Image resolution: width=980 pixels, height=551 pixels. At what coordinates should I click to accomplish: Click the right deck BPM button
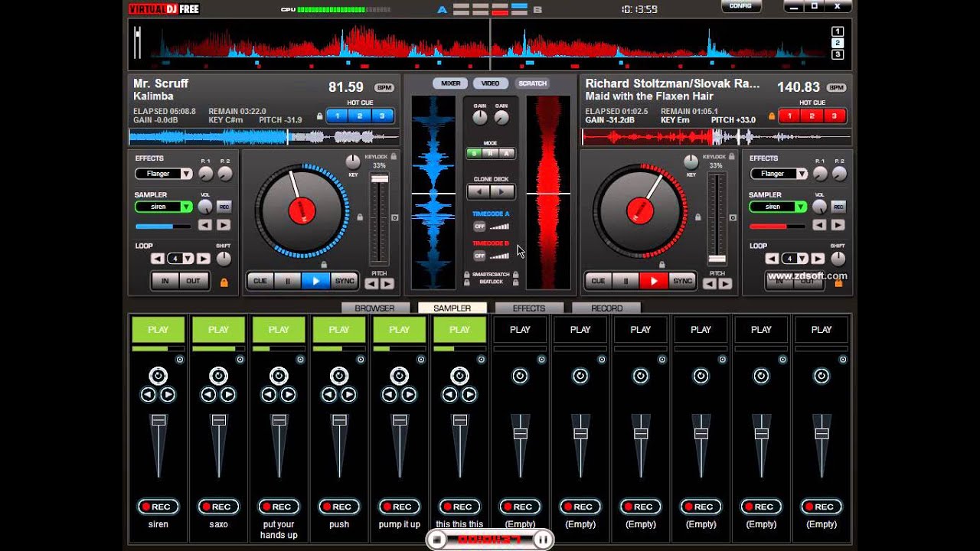point(836,88)
